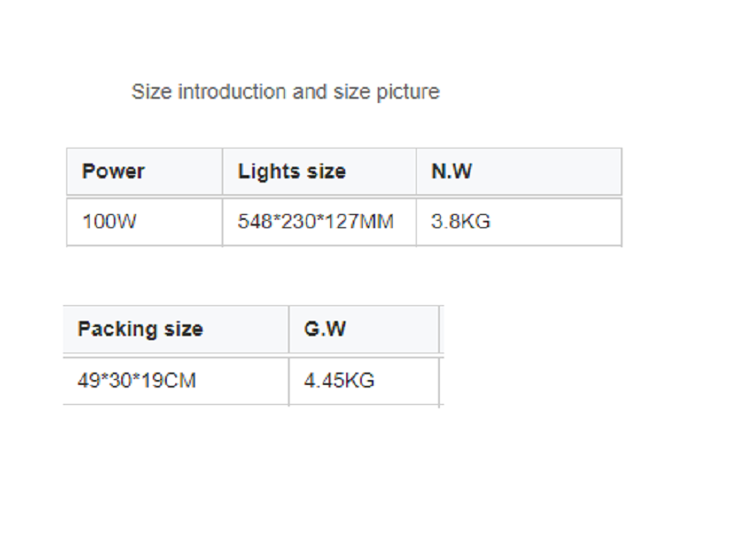Select the '49*30*19CM' packing size cell
The image size is (747, 560).
tap(137, 381)
